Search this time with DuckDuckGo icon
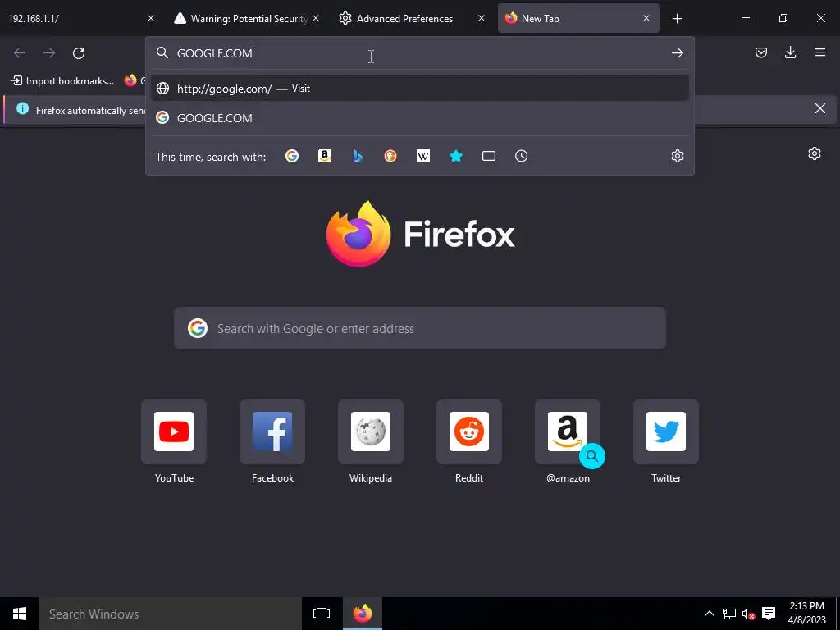Screen dimensions: 840x630 390,156
